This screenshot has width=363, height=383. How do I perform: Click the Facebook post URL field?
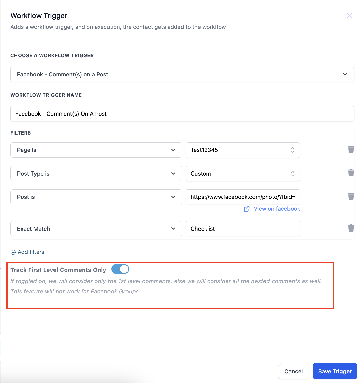point(243,197)
